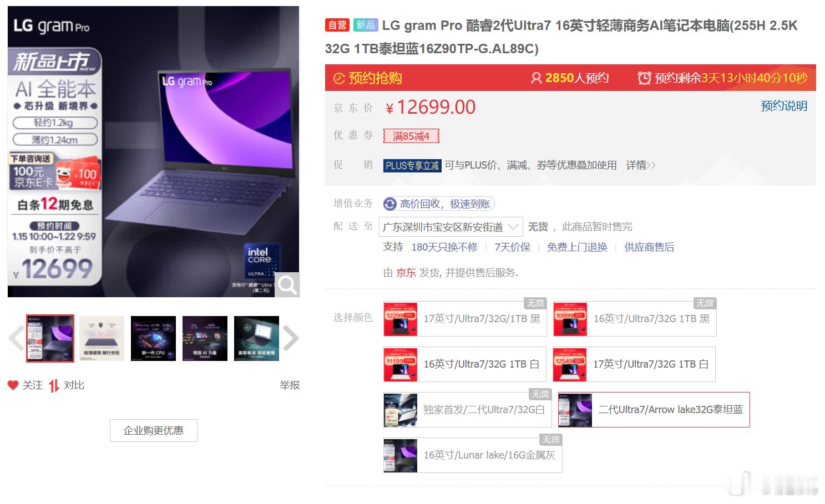
Task: Click the 预约抢购 clock icon
Action: [x=339, y=79]
